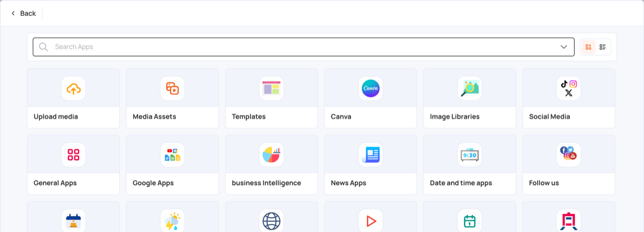This screenshot has height=232, width=644.
Task: Open the Date and time apps clock icon
Action: [x=470, y=155]
